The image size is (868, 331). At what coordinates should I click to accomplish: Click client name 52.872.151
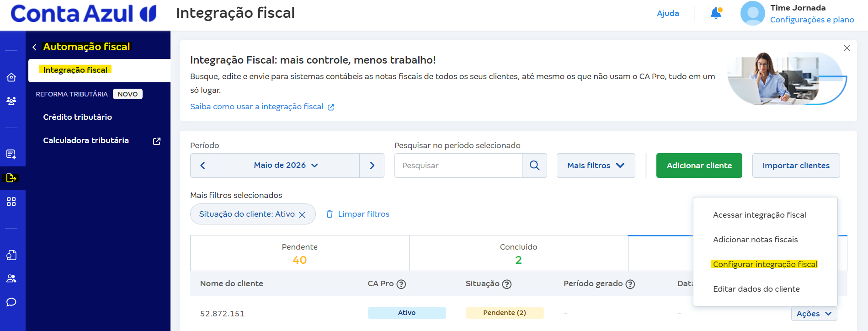tap(222, 314)
